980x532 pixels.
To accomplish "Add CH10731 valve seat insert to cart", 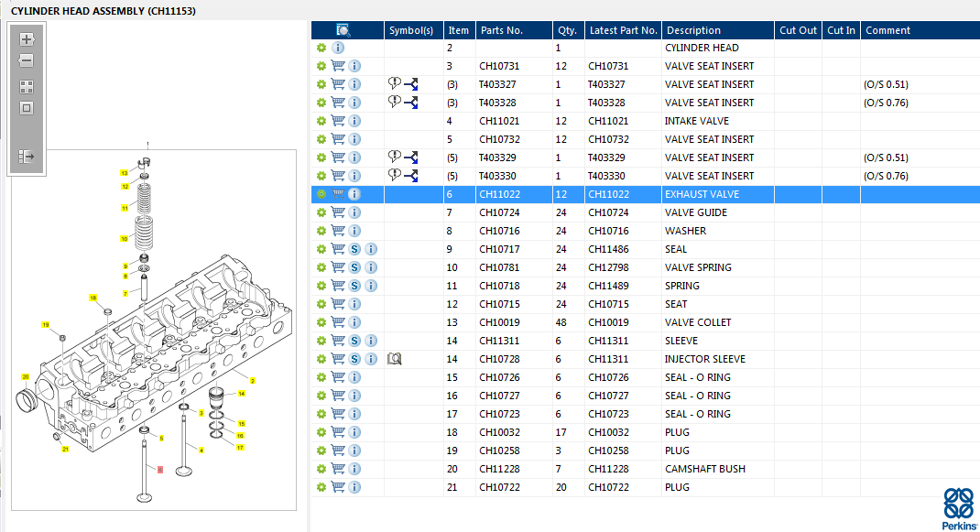I will (338, 66).
